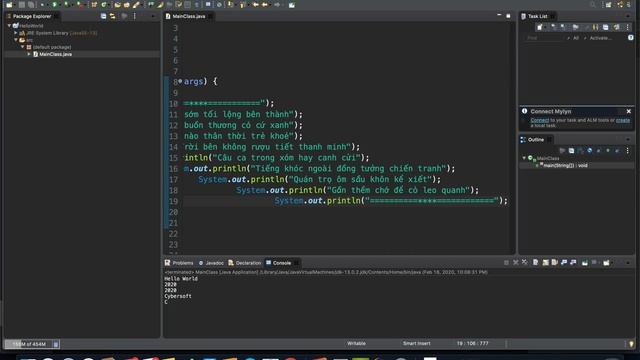The height and width of the screenshot is (360, 640).
Task: Click the heap memory status bar
Action: pyautogui.click(x=29, y=344)
